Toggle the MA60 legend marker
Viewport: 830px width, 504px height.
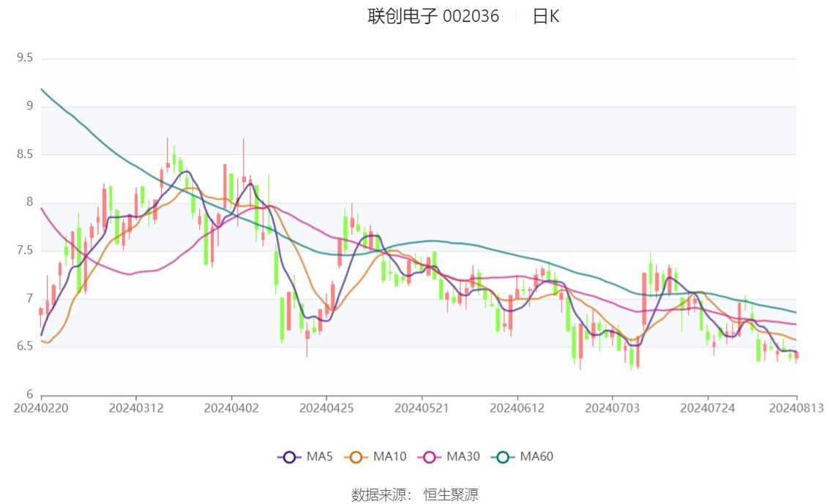503,457
